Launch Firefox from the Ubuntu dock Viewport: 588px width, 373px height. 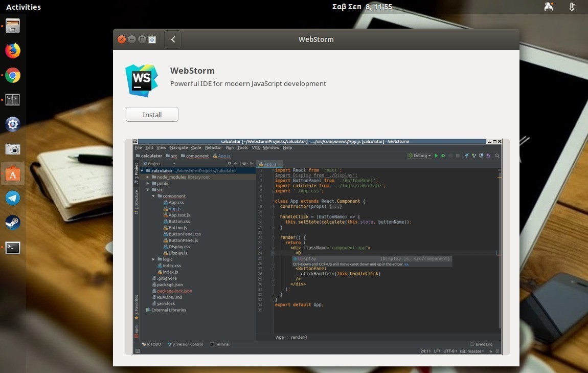pos(12,50)
